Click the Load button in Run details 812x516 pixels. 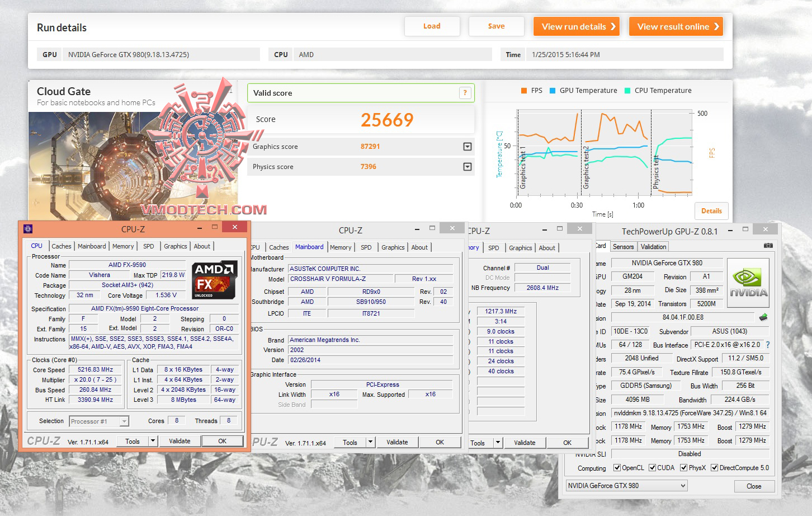coord(432,26)
